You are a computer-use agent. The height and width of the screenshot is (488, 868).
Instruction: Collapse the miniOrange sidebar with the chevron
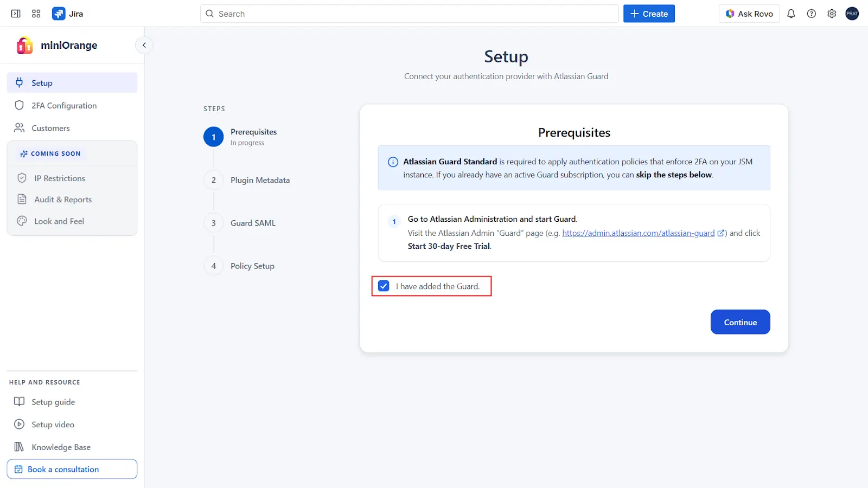144,45
